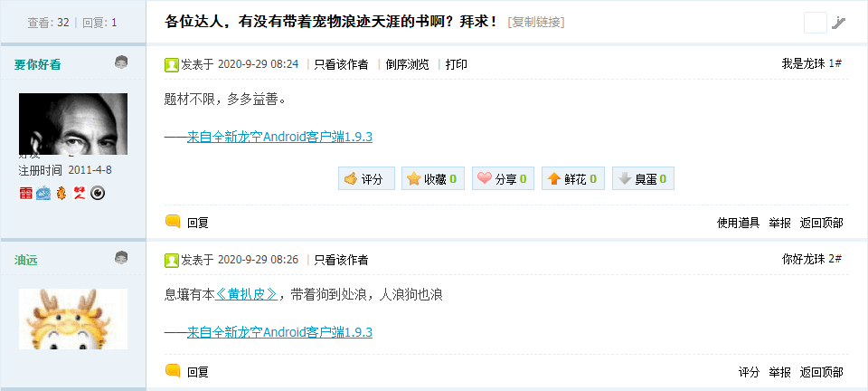The height and width of the screenshot is (391, 868).
Task: Show only this author in first post
Action: [x=341, y=64]
